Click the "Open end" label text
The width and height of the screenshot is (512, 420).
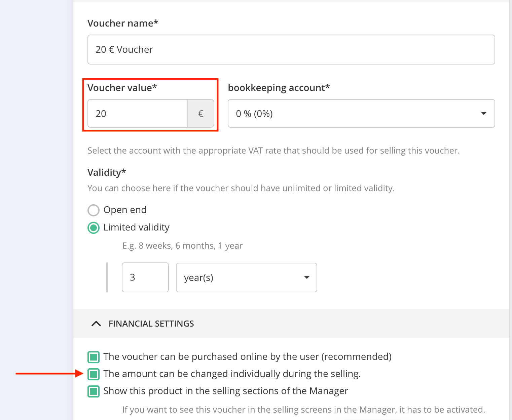tap(125, 210)
